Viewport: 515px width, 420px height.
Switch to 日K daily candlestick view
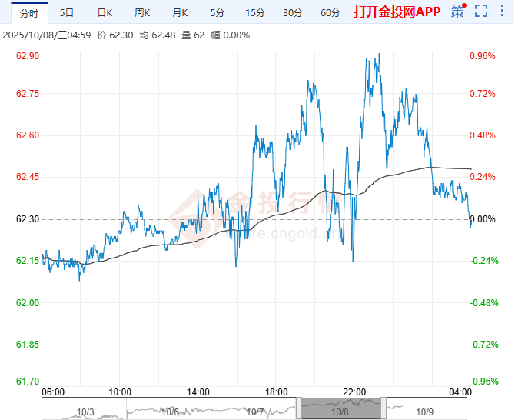pyautogui.click(x=105, y=12)
